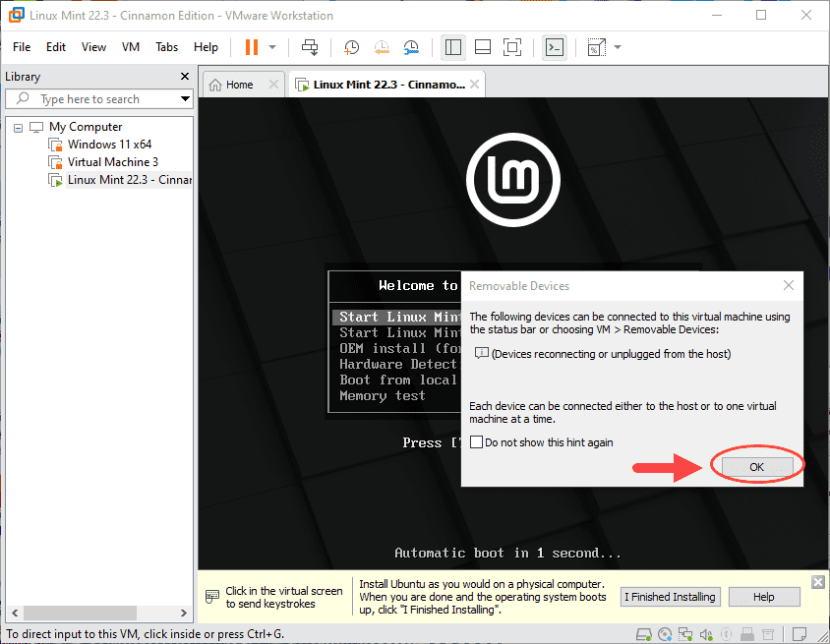
Task: Click OK in Removable Devices dialog
Action: pos(756,467)
